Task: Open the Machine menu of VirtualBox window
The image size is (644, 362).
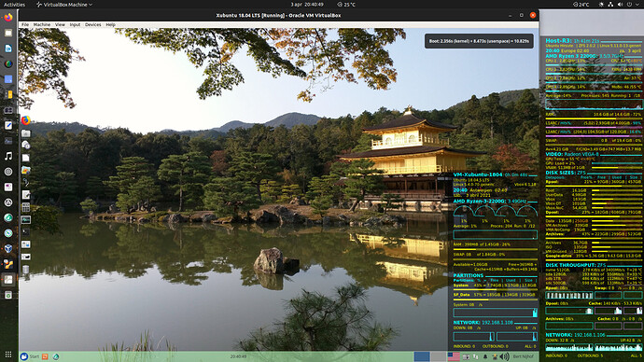Action: [x=42, y=24]
